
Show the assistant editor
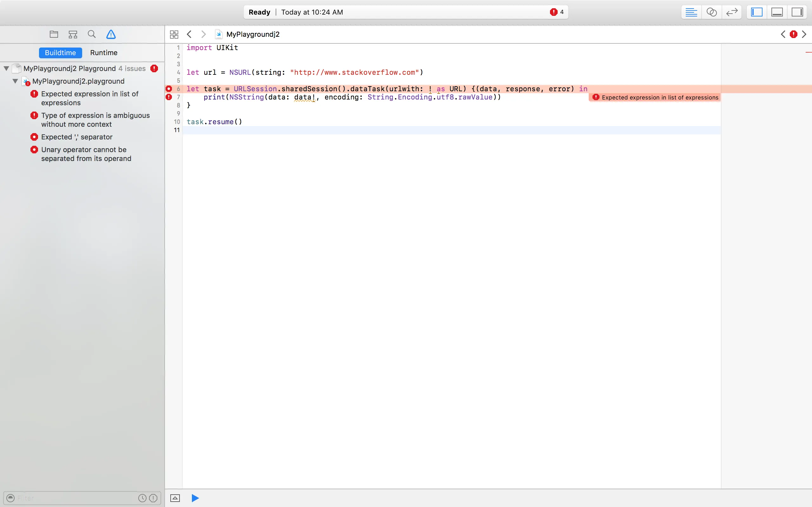click(711, 12)
